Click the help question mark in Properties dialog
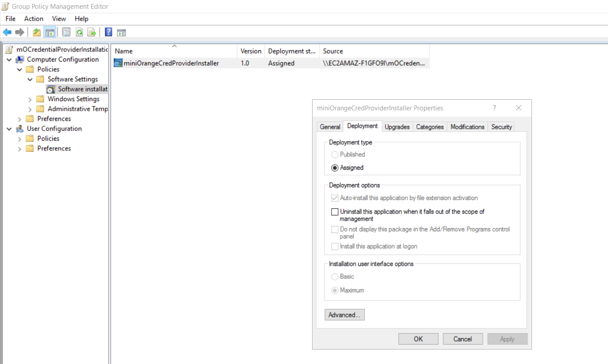The height and width of the screenshot is (364, 608). point(495,108)
